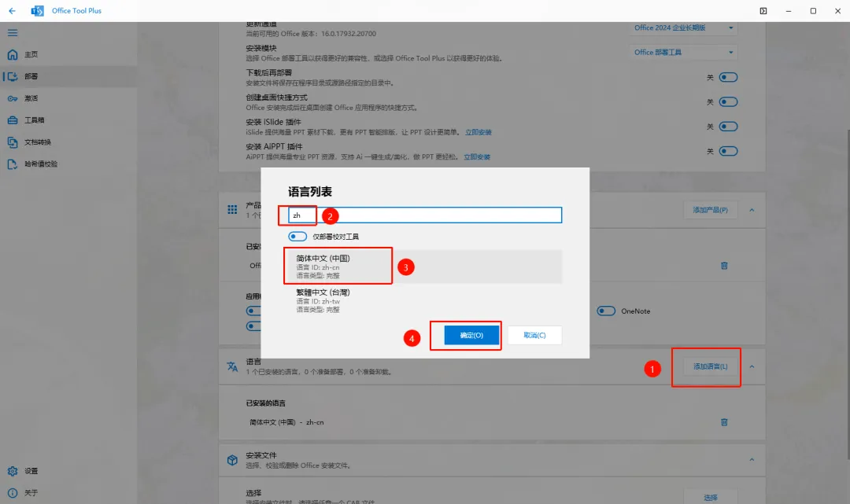Select 简体中文 (中国) zh-cn language
Image resolution: width=850 pixels, height=504 pixels.
(x=425, y=267)
